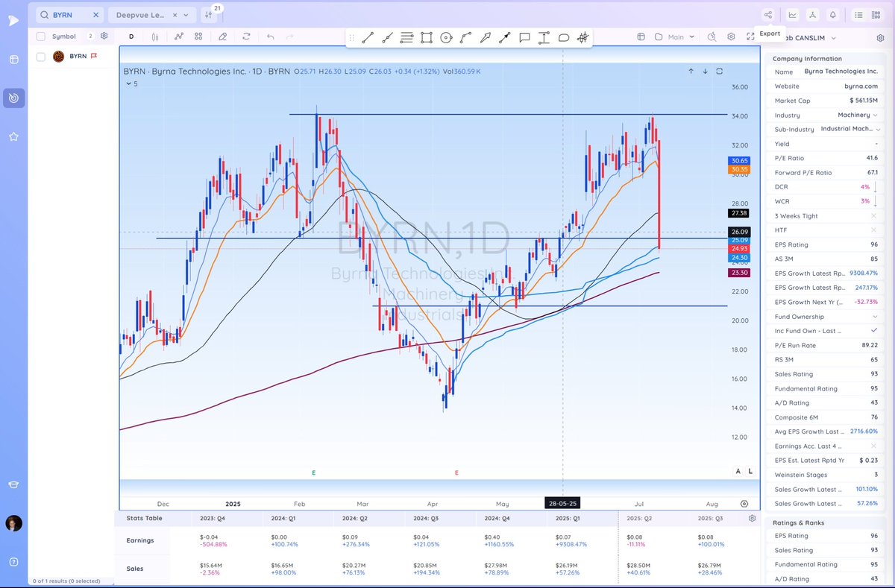This screenshot has width=895, height=588.
Task: Open the data panel settings gear
Action: pos(880,38)
